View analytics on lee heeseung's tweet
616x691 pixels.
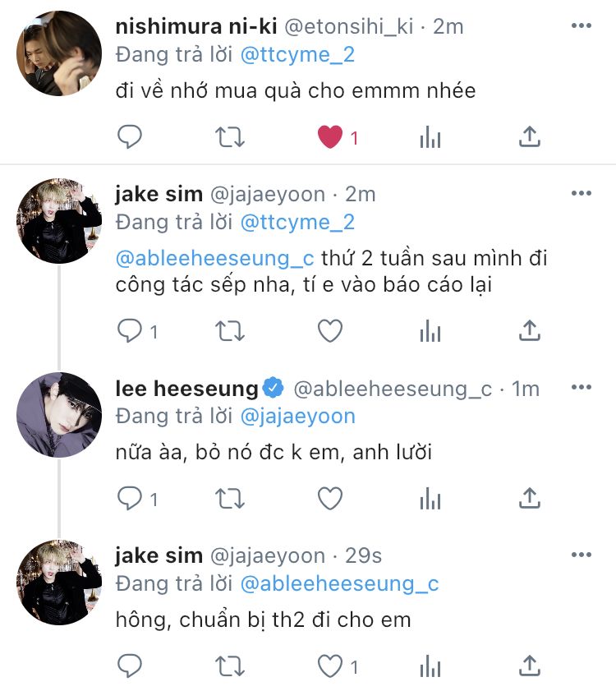click(x=430, y=499)
